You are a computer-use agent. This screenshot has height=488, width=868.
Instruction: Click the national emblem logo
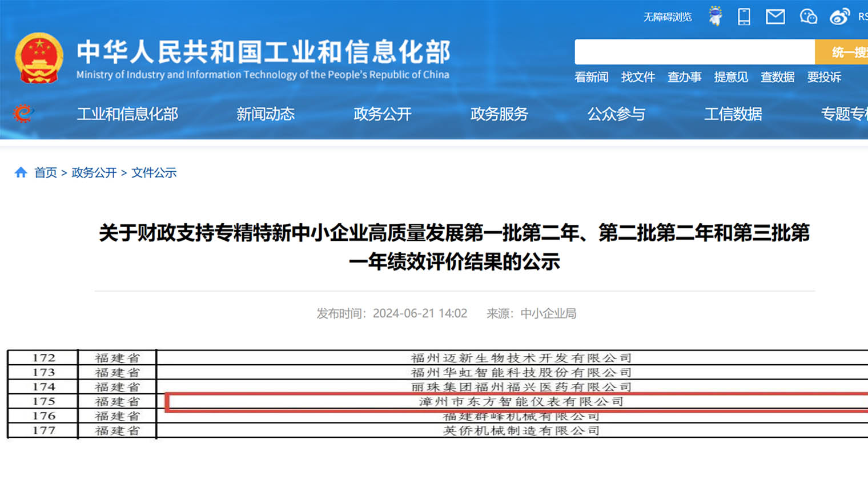(39, 59)
